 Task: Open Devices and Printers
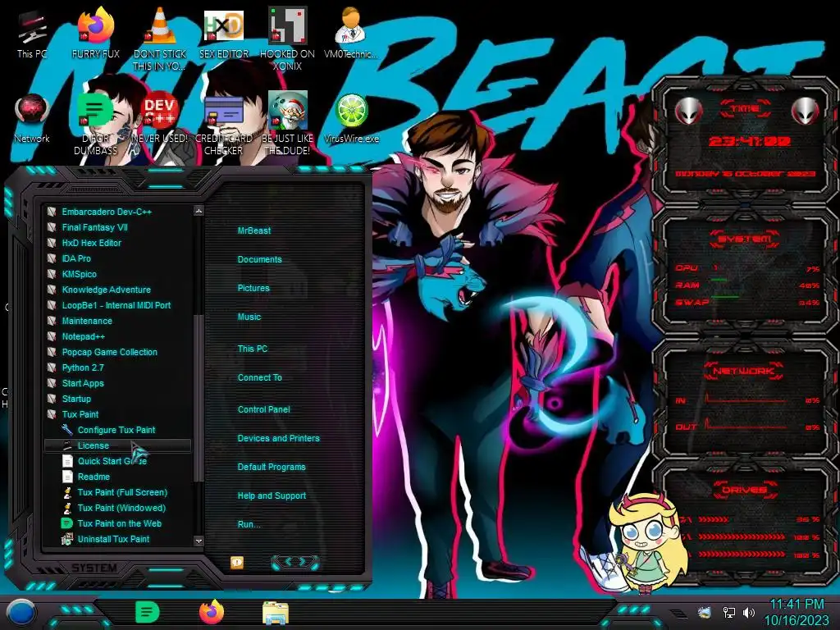click(x=278, y=438)
